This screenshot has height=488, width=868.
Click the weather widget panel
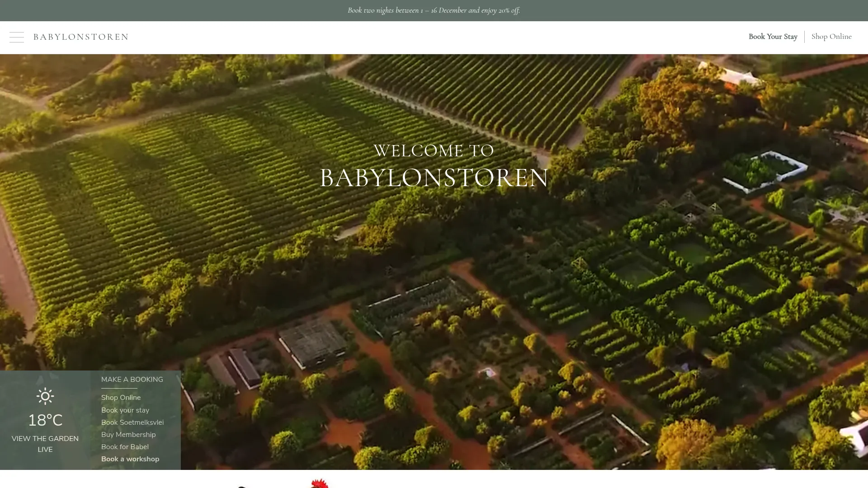pos(45,420)
